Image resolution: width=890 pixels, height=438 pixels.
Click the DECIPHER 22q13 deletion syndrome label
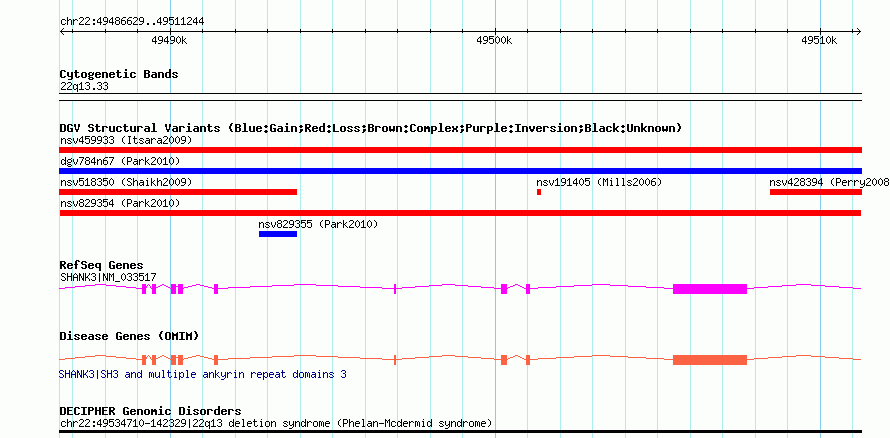click(276, 423)
